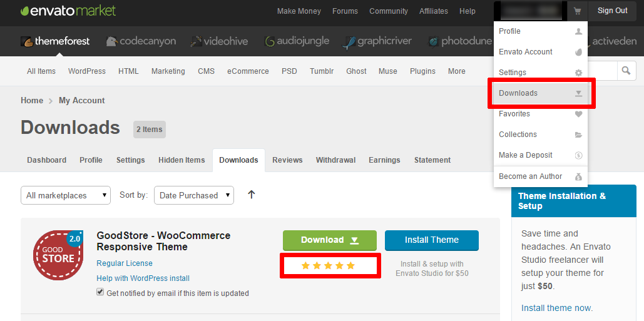Toggle email update notification checkbox
The height and width of the screenshot is (321, 644).
pos(100,292)
